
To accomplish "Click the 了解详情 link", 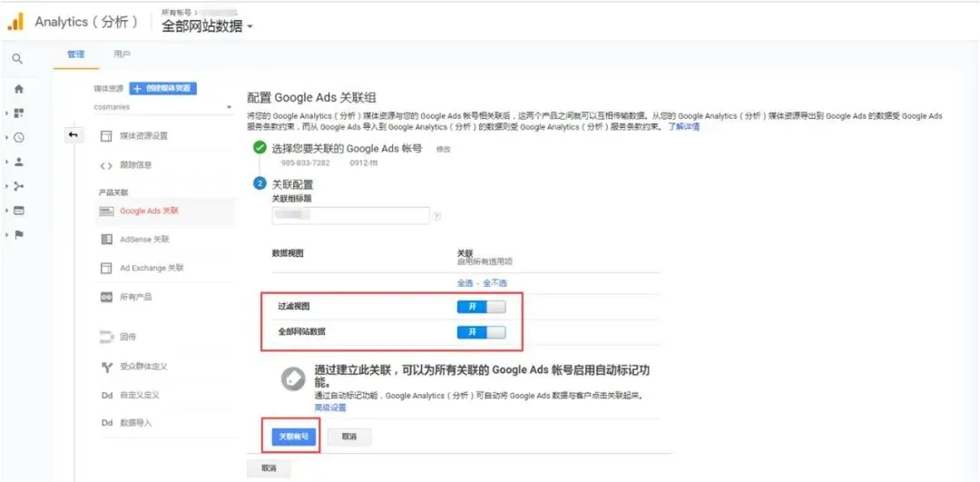I will [684, 127].
